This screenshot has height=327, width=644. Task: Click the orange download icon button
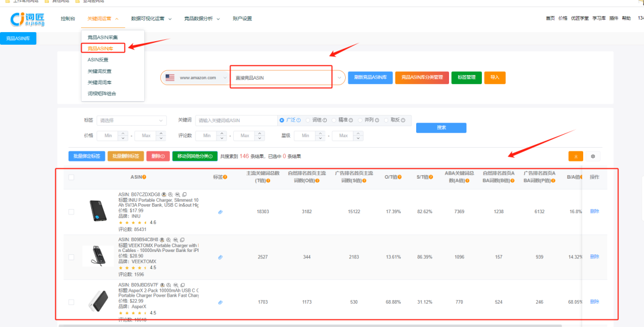pos(575,156)
